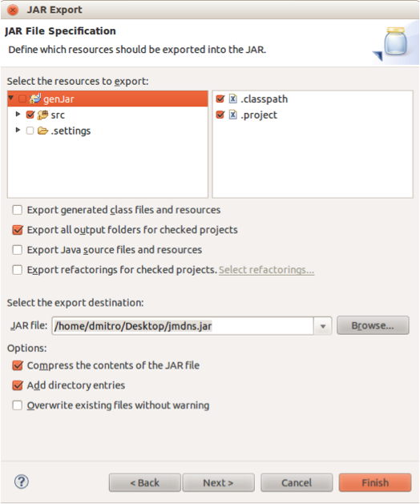Screen dimensions: 420x504
Task: Open the Select refactorings link
Action: 267,270
